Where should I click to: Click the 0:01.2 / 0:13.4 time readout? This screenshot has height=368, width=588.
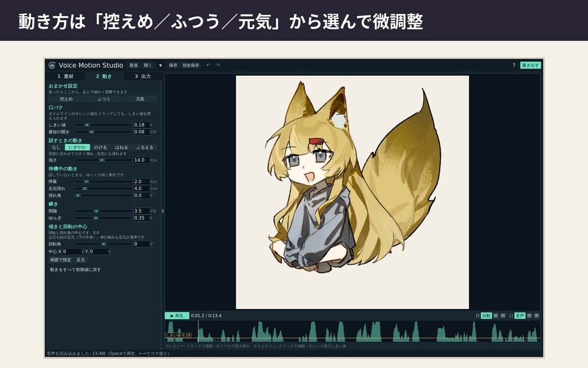[x=206, y=316]
